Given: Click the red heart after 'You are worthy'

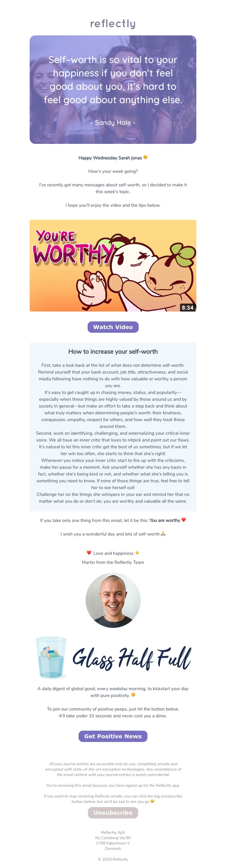Looking at the screenshot, I should 184,520.
